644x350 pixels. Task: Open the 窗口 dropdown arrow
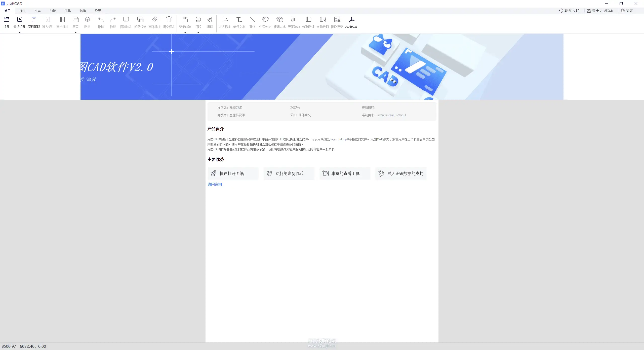[x=75, y=32]
